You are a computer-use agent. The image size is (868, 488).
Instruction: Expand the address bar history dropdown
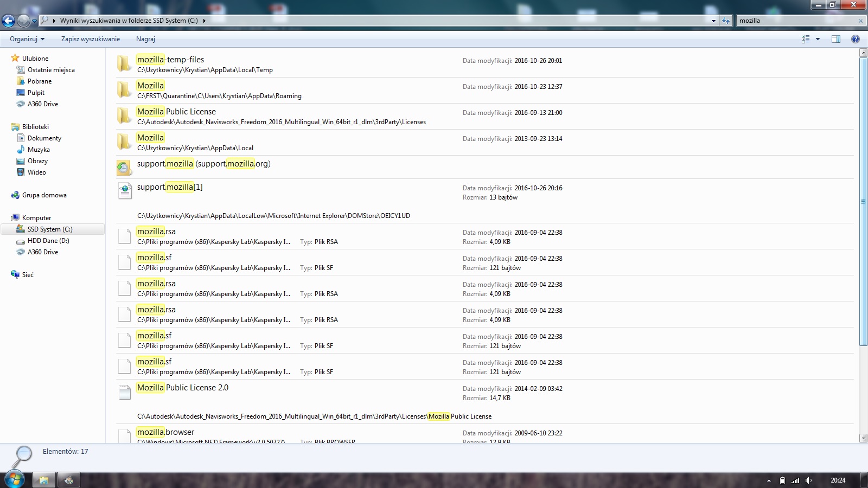pos(713,21)
